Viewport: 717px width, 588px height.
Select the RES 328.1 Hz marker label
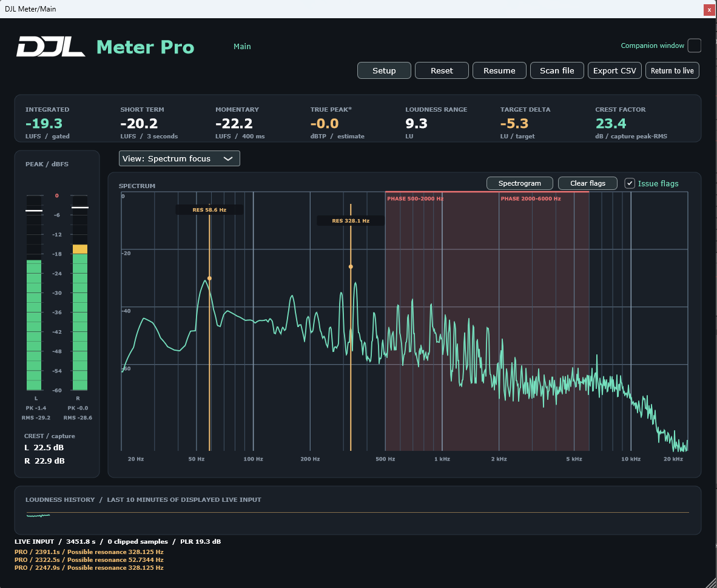coord(351,220)
